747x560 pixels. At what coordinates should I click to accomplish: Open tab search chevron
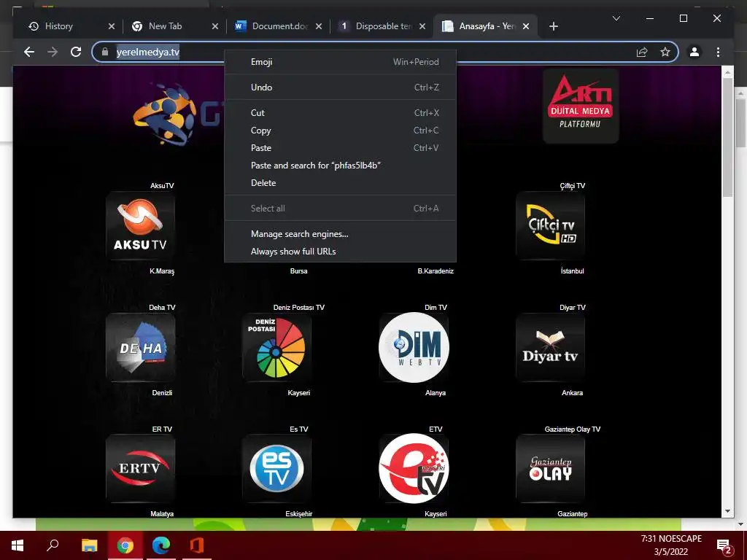click(x=616, y=18)
